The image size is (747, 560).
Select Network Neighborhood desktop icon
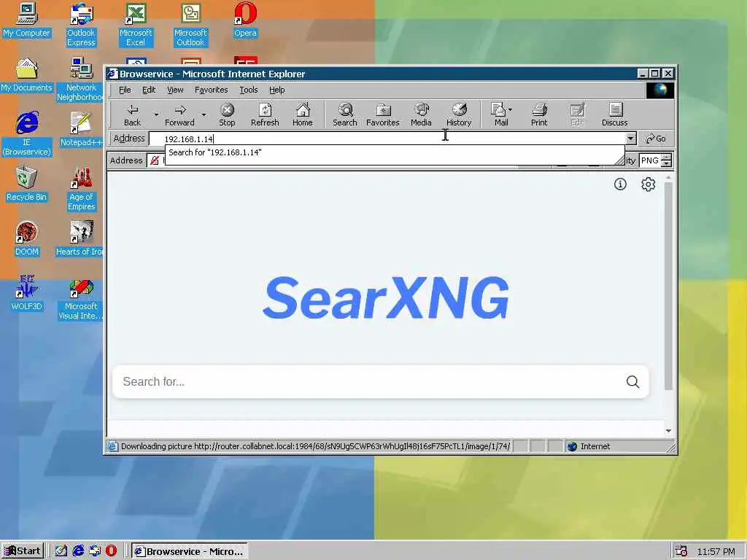(x=80, y=79)
